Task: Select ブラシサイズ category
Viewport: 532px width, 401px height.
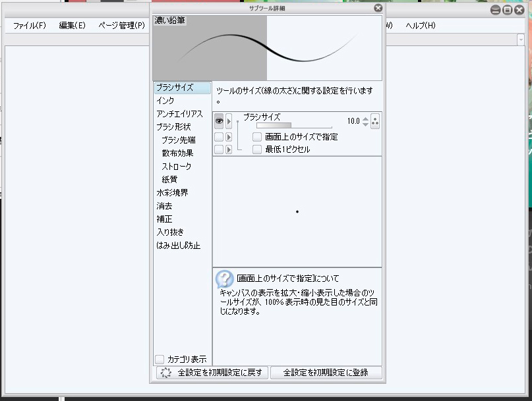Action: (182, 88)
